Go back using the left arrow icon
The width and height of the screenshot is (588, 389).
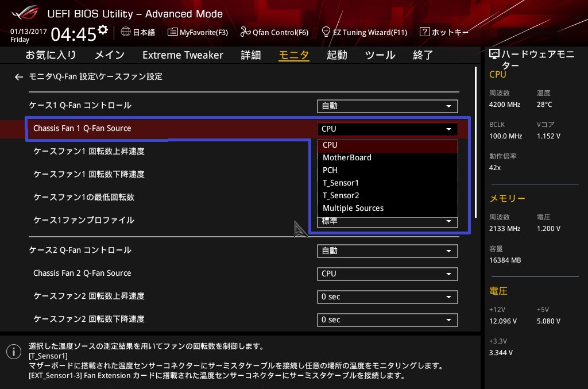pyautogui.click(x=19, y=77)
